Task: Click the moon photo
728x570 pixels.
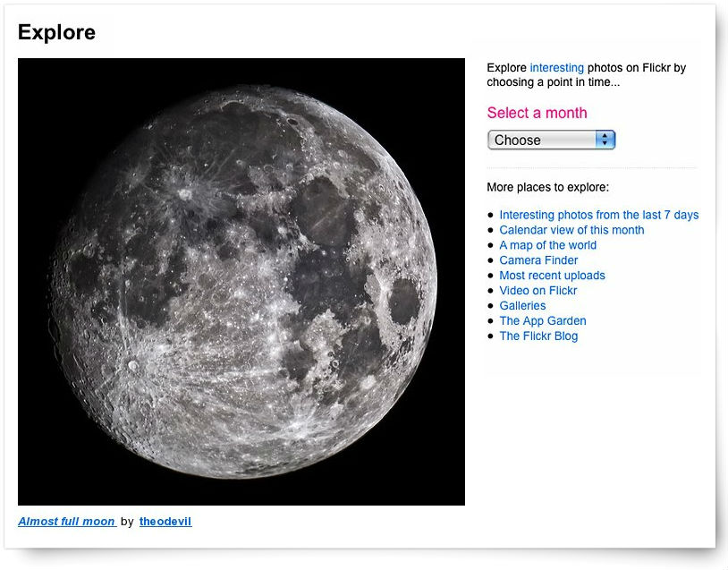Action: [x=241, y=282]
